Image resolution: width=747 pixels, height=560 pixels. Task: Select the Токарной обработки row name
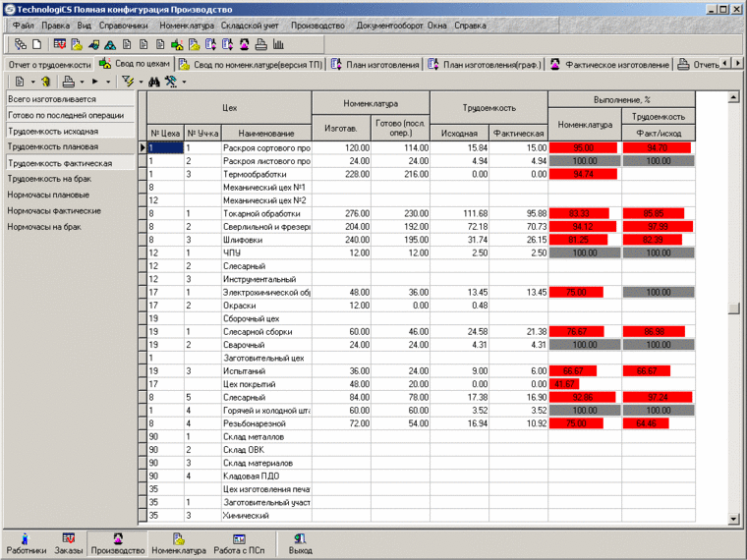(261, 213)
